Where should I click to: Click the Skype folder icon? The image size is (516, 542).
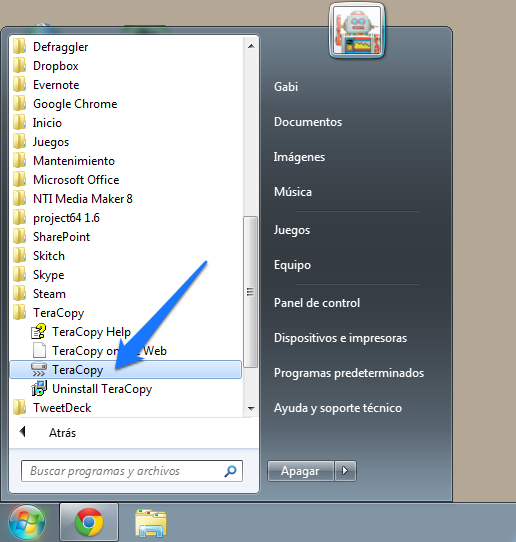click(19, 274)
